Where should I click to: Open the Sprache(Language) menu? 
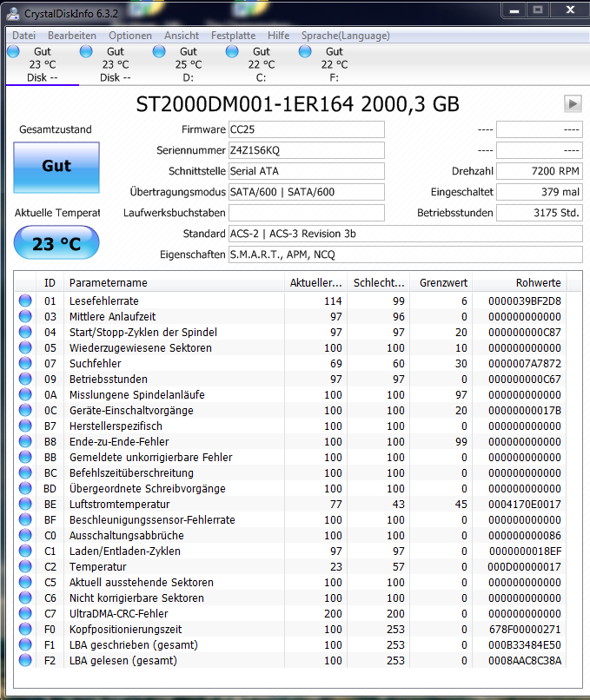click(x=345, y=36)
